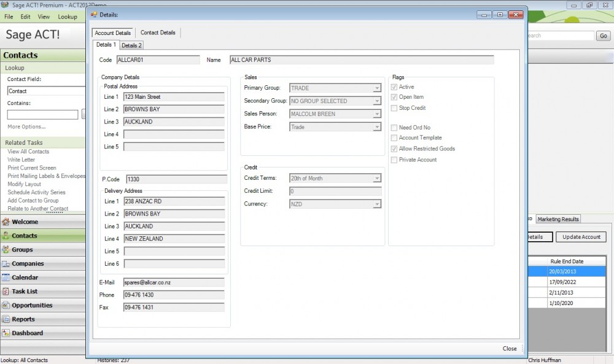Screen dimensions: 614x364
Task: Click the Credit Limit field
Action: (x=335, y=191)
